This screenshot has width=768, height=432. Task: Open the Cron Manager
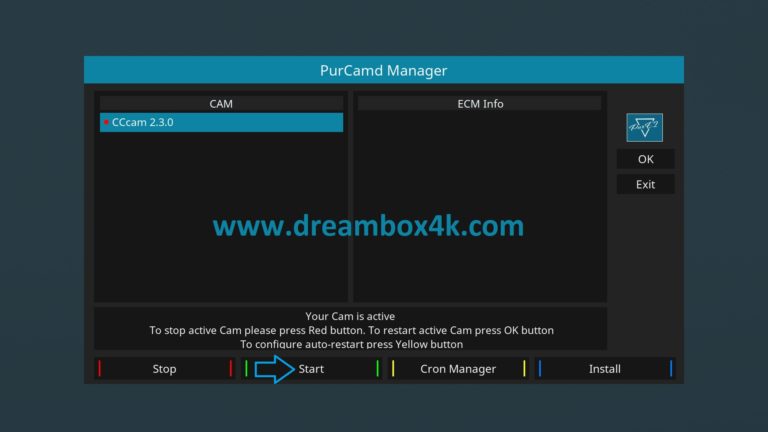click(458, 369)
